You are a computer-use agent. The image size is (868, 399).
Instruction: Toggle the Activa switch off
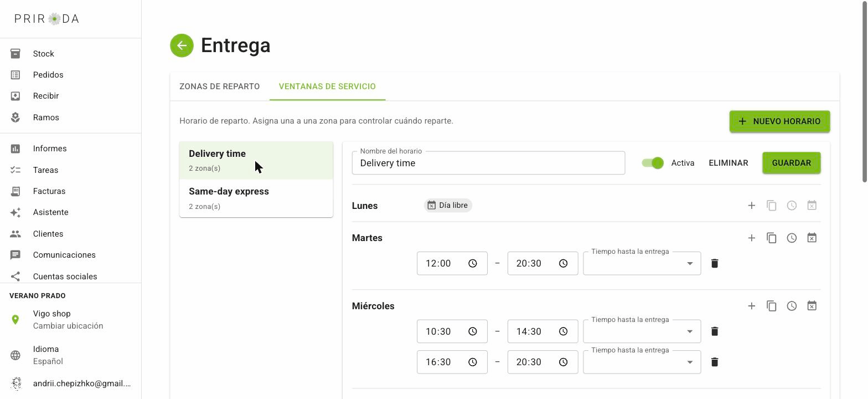653,163
